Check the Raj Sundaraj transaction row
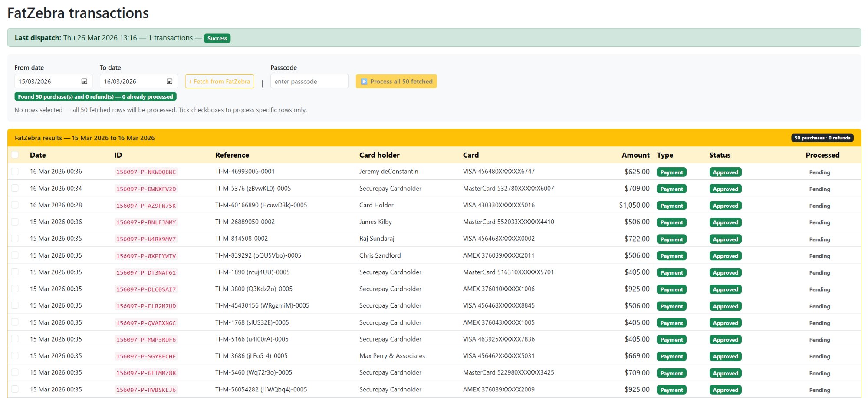 [x=15, y=239]
